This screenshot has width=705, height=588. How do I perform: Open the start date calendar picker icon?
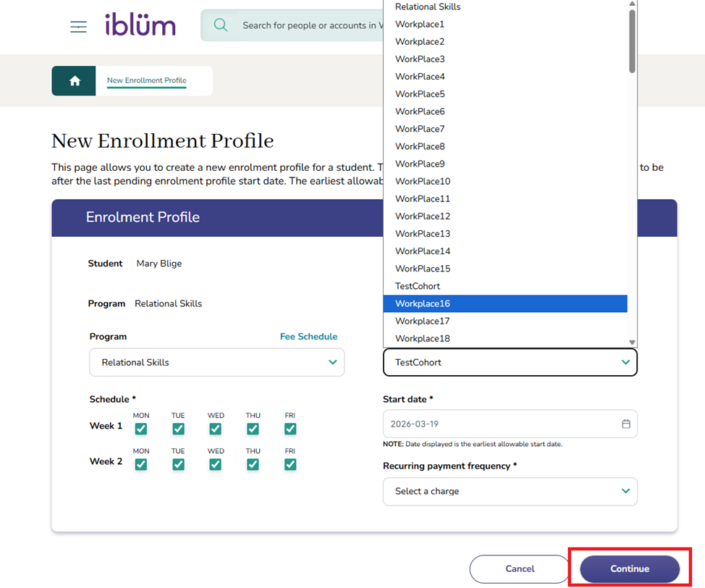626,424
